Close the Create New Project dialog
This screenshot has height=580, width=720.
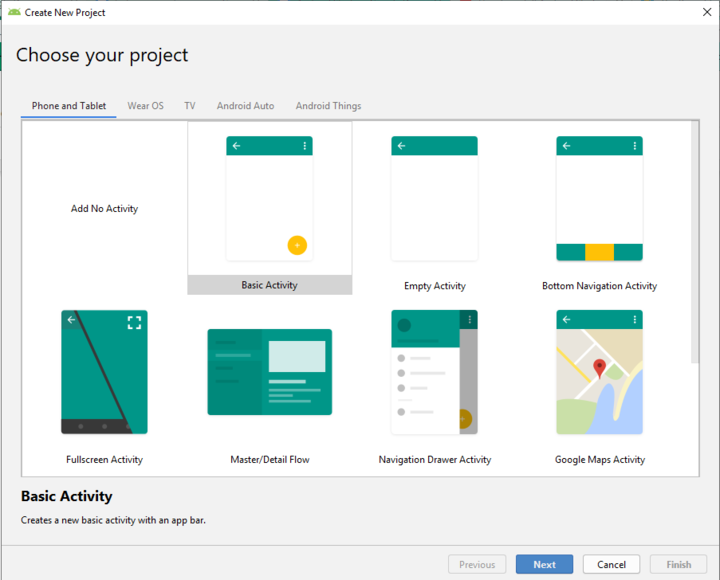(x=707, y=12)
